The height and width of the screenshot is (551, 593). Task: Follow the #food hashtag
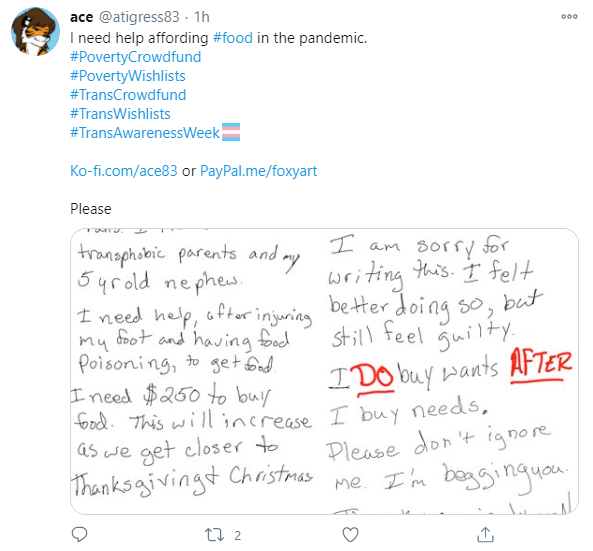click(x=233, y=38)
